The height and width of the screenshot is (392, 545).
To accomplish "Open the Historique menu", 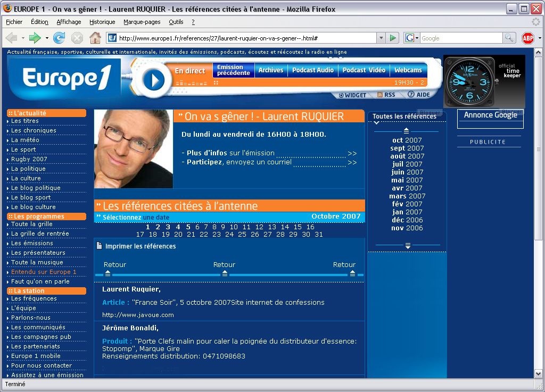I will pos(102,22).
